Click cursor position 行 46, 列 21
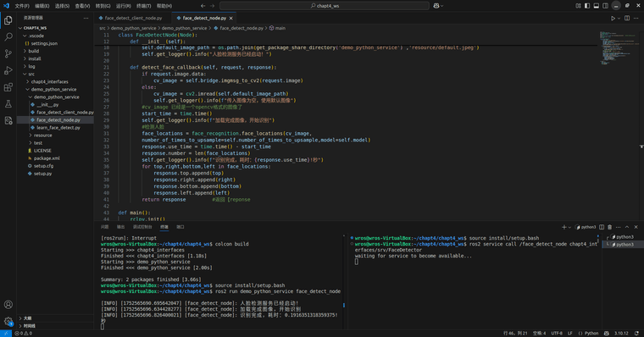Image resolution: width=644 pixels, height=337 pixels. pos(515,334)
